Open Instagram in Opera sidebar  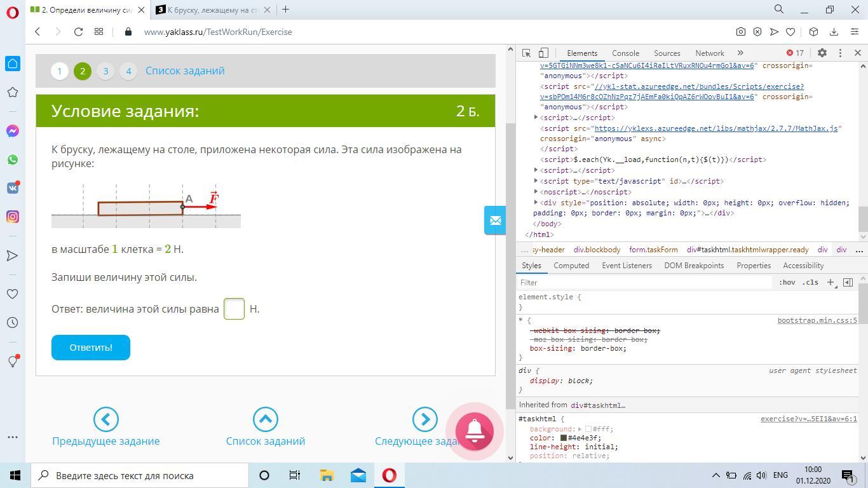[x=13, y=217]
